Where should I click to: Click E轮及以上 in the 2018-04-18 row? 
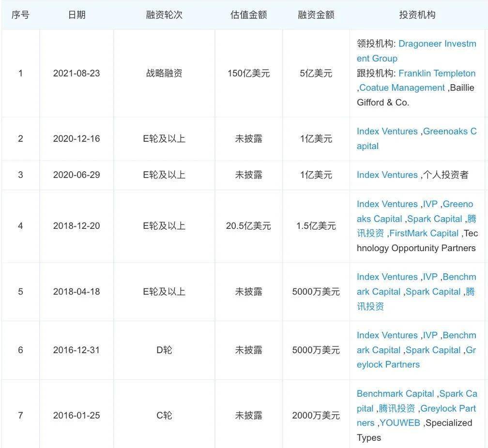164,292
